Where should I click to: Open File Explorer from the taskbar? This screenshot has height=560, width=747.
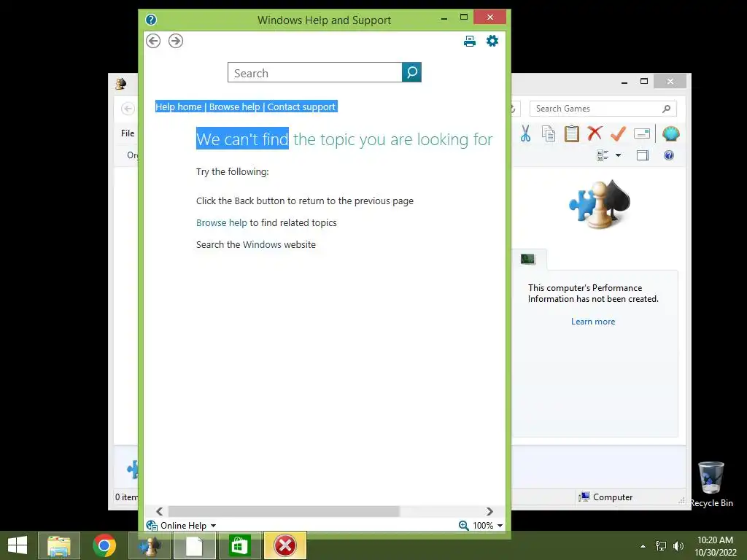59,545
